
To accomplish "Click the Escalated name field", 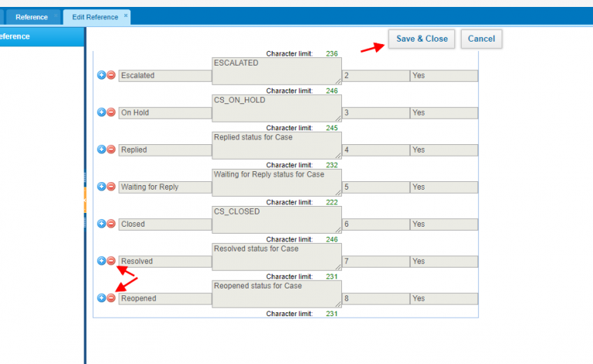I will [165, 76].
